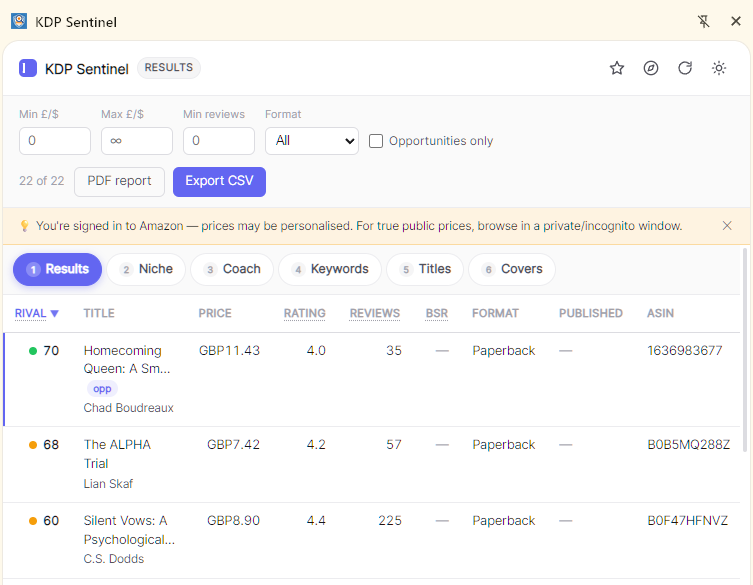Screen dimensions: 753x585
Task: Dismiss the signed-in Amazon warning banner
Action: click(x=727, y=226)
